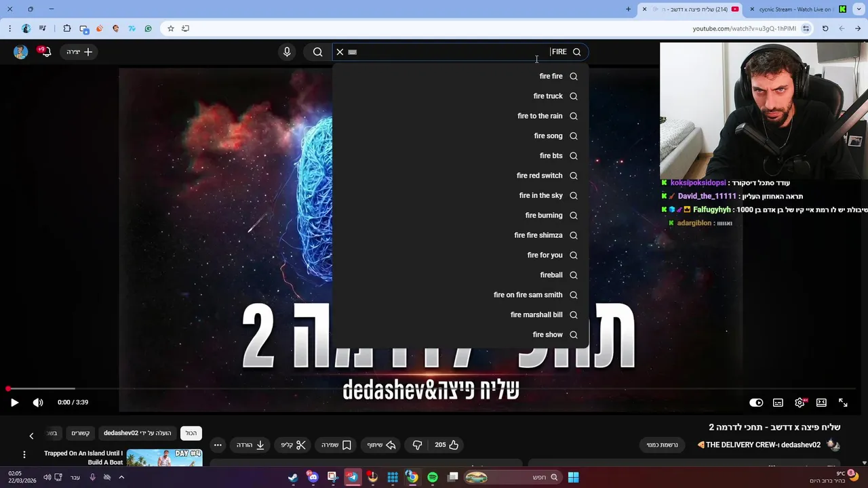Select suggestion "fire song"
Viewport: 868px width, 488px height.
(460, 136)
